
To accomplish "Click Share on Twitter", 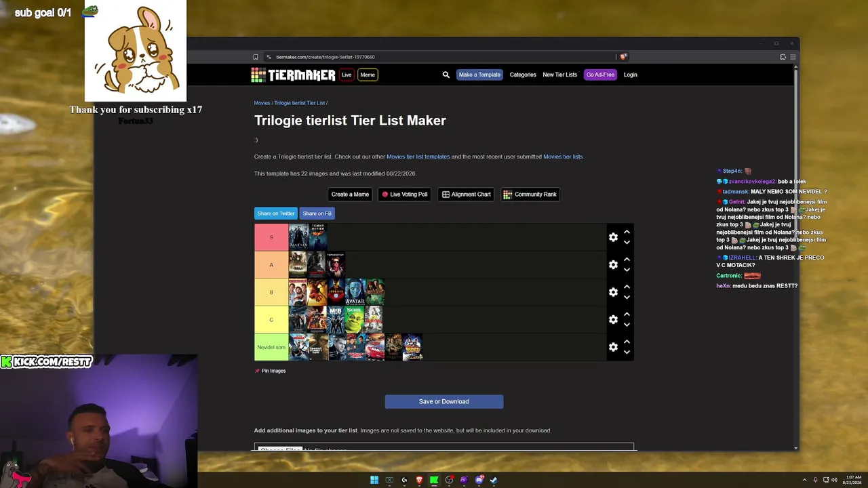I will [x=276, y=213].
